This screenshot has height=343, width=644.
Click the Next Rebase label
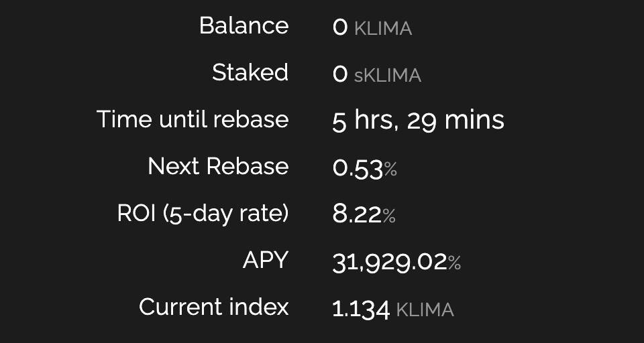(218, 166)
